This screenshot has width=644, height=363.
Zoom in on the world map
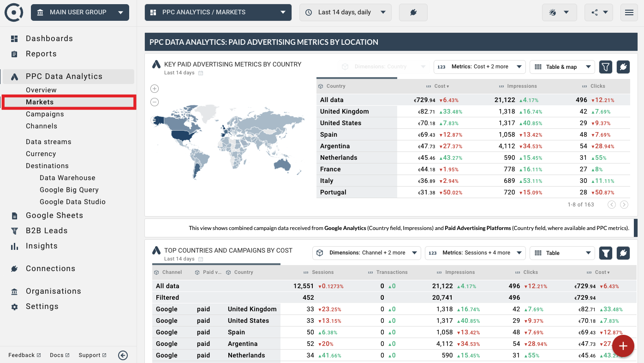tap(155, 89)
